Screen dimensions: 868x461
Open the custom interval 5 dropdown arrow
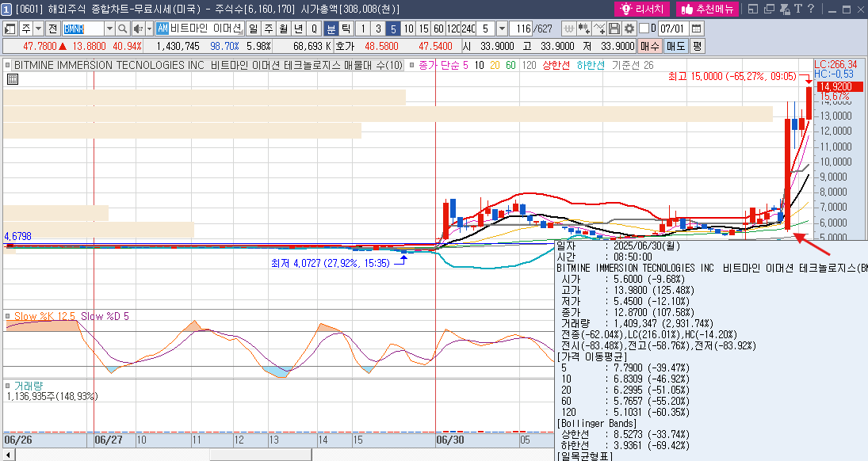coord(502,29)
